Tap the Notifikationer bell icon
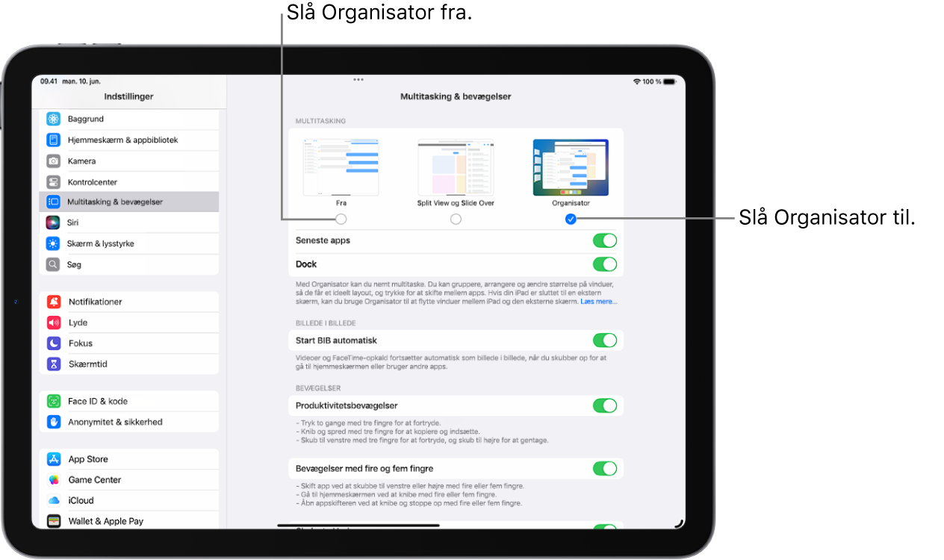The width and height of the screenshot is (944, 560). tap(54, 302)
